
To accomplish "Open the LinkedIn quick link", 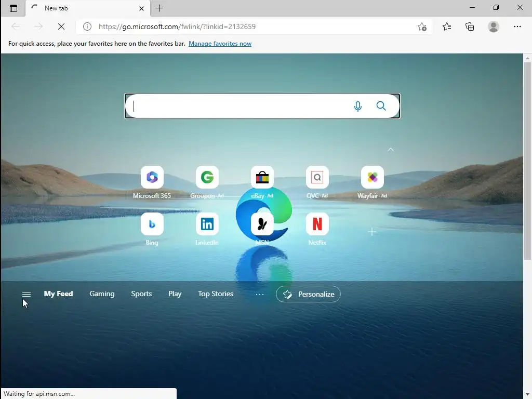I will 207,229.
